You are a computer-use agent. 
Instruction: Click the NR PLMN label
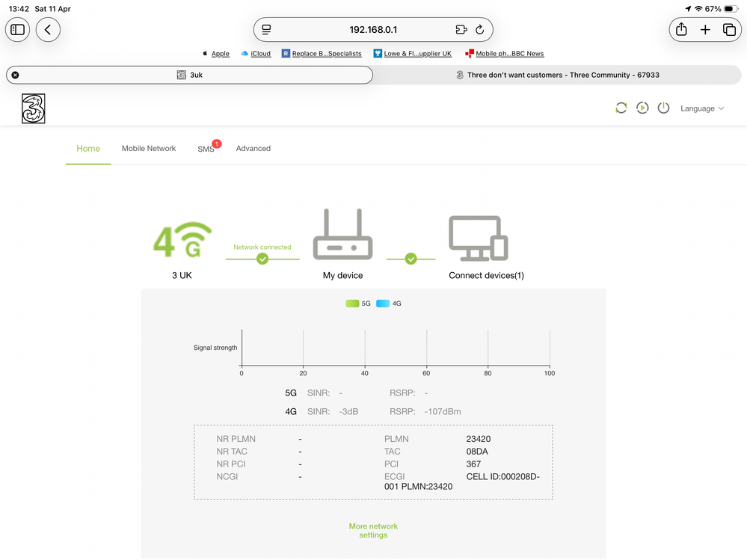point(236,439)
